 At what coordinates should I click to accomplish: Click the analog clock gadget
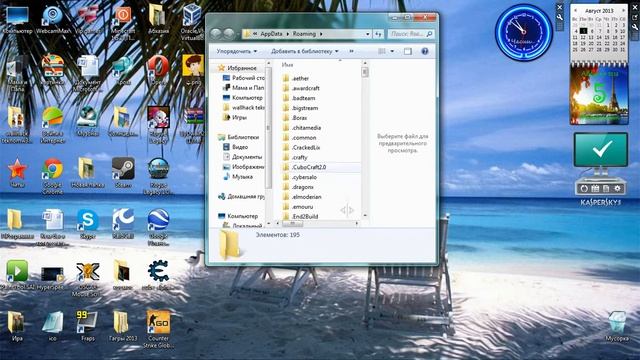tap(524, 33)
